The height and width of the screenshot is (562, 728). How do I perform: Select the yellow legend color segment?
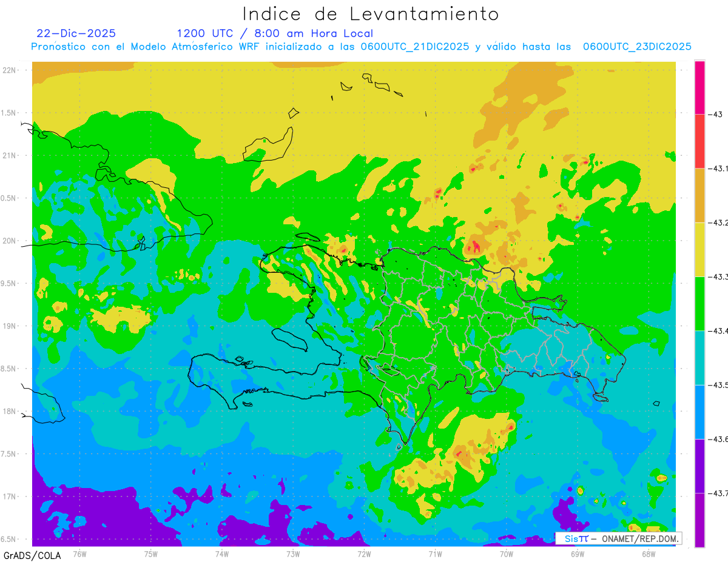(699, 249)
